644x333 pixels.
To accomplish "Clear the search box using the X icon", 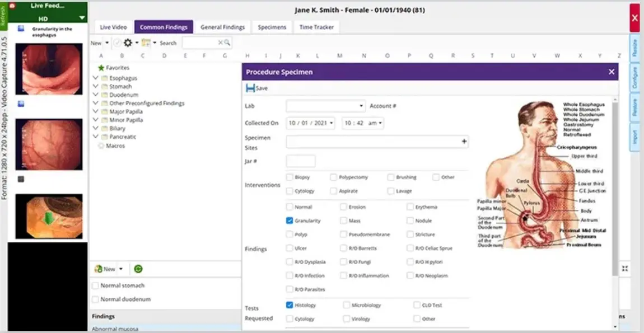I will tap(220, 43).
